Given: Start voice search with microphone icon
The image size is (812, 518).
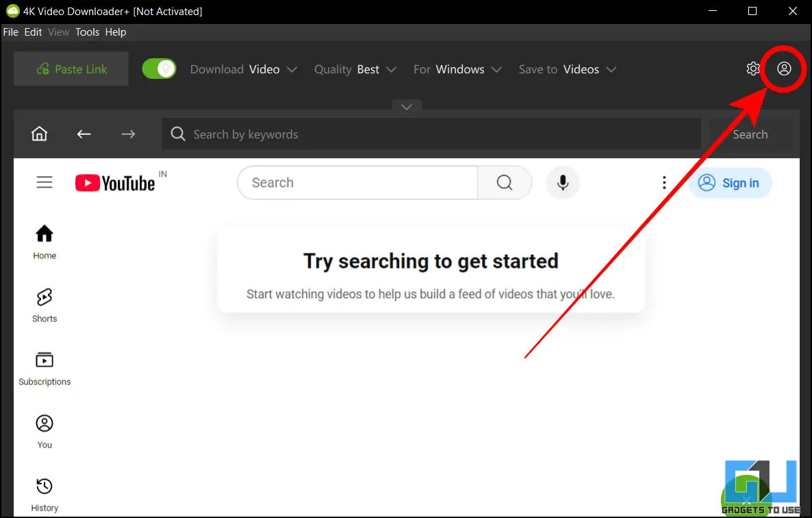Looking at the screenshot, I should click(x=563, y=182).
